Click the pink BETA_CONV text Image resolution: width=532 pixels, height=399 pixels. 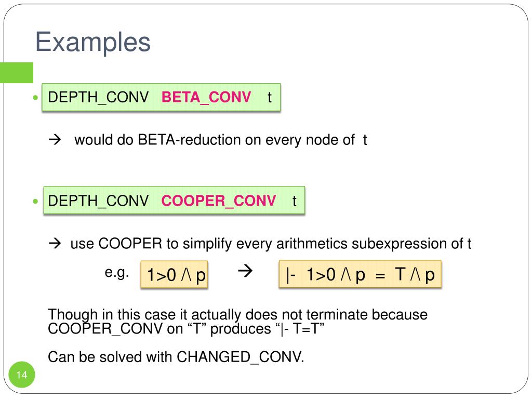(x=206, y=97)
